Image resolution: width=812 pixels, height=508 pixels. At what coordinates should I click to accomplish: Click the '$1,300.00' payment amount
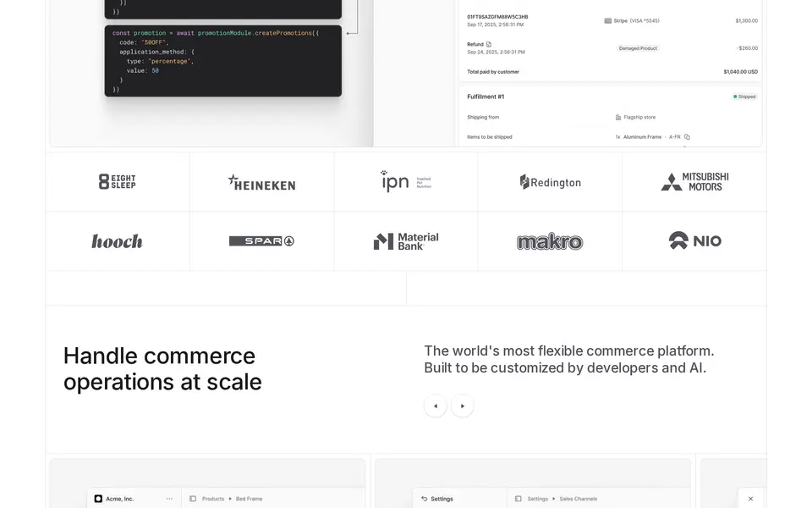pos(747,20)
